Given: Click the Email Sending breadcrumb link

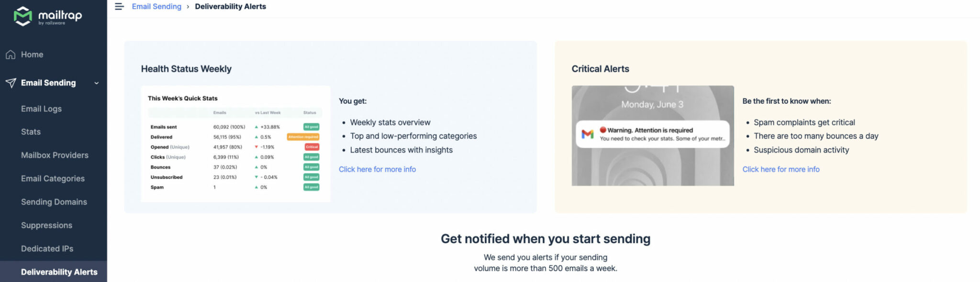Looking at the screenshot, I should tap(156, 6).
